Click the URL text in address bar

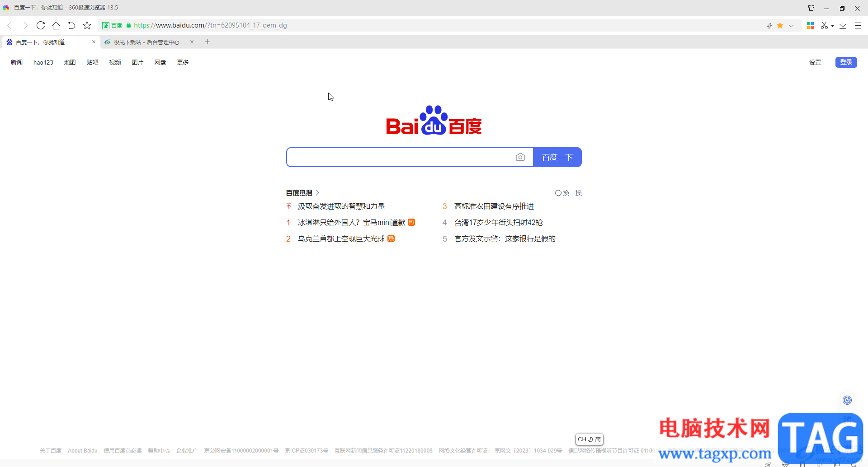pos(210,25)
